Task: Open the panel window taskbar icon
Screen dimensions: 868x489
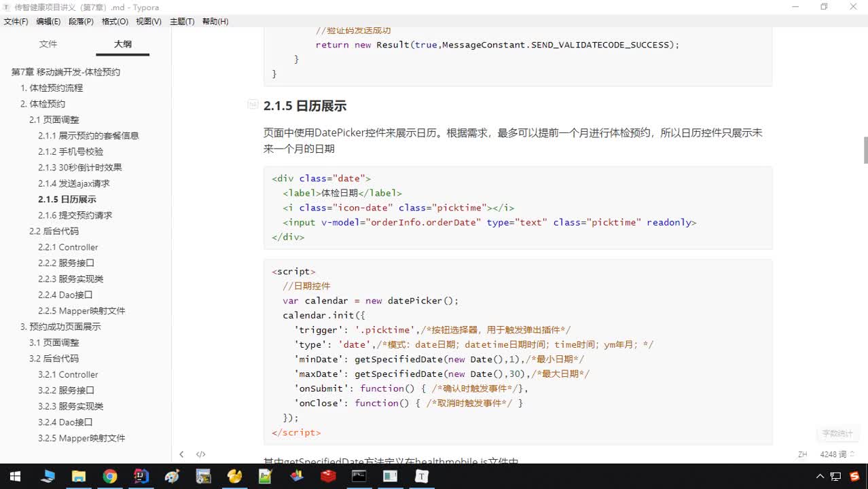Action: 391,476
